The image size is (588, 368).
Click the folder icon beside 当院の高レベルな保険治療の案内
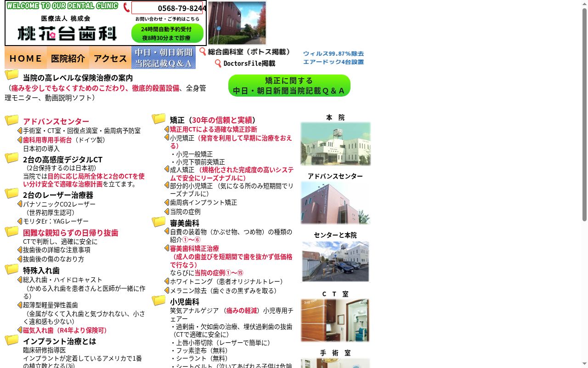point(11,75)
